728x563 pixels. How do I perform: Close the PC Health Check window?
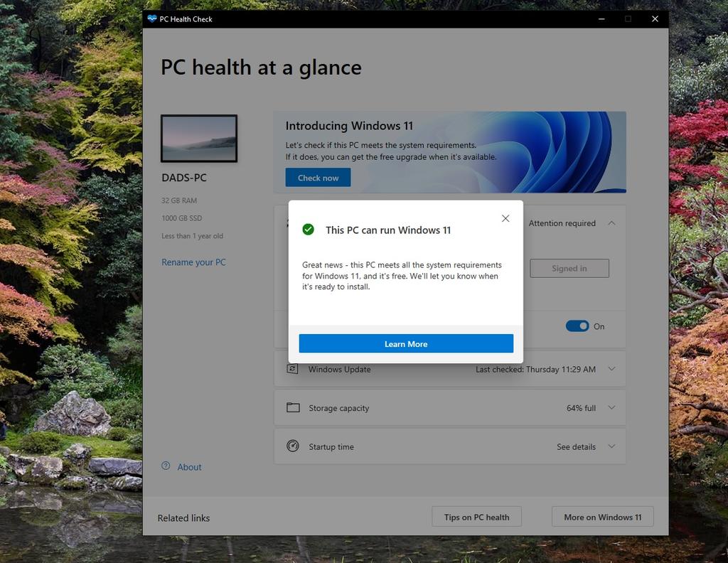point(655,19)
